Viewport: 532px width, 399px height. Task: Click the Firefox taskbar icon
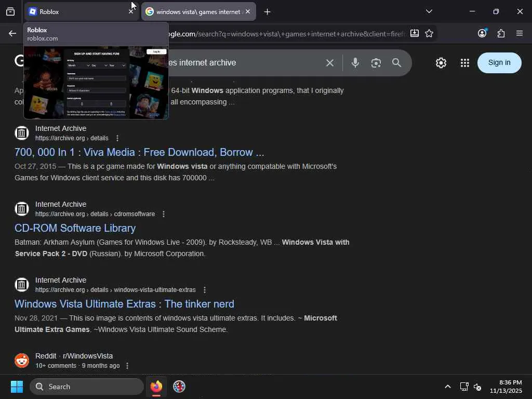pyautogui.click(x=156, y=387)
